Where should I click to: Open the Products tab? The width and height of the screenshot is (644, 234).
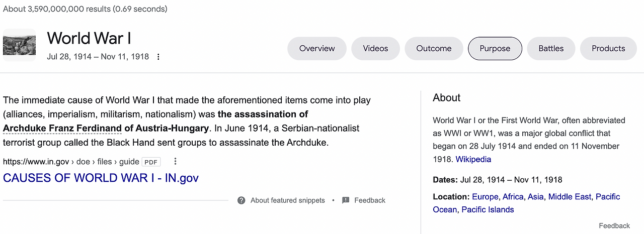click(608, 49)
